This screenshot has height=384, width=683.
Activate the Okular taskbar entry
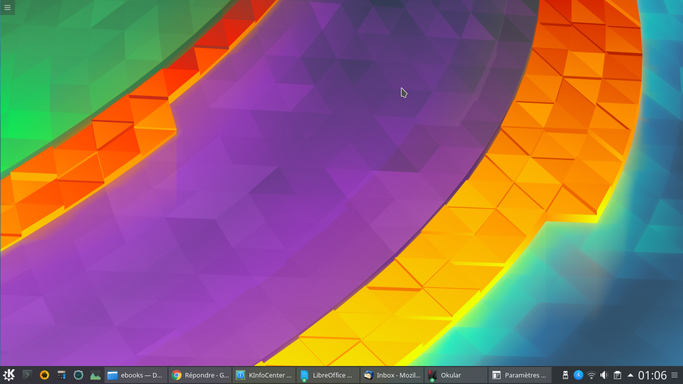pos(456,375)
